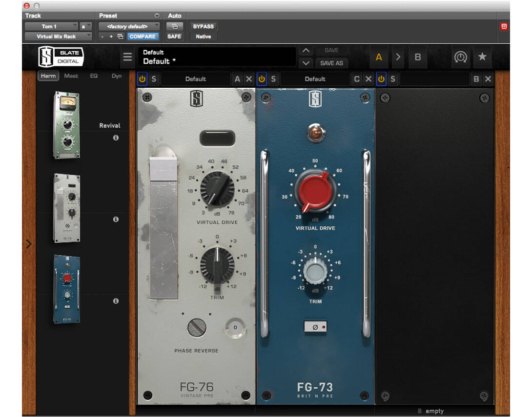Solo the FG-76 module
532x417 pixels.
[x=154, y=79]
